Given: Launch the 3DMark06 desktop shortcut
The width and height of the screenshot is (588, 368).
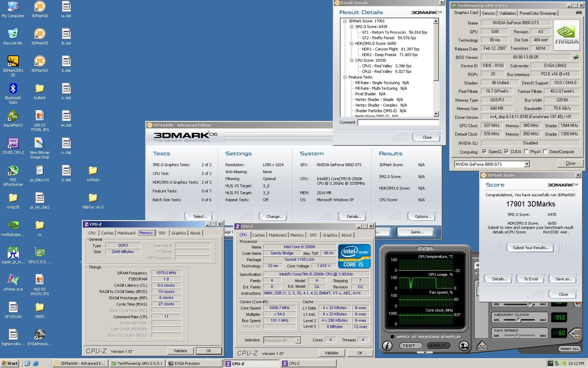Looking at the screenshot, I should [40, 10].
